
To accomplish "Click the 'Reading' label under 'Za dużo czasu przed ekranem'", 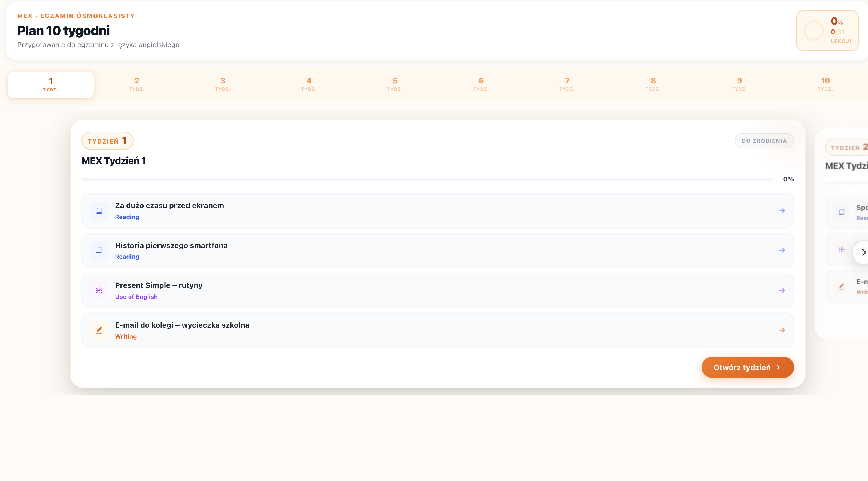I will click(127, 217).
